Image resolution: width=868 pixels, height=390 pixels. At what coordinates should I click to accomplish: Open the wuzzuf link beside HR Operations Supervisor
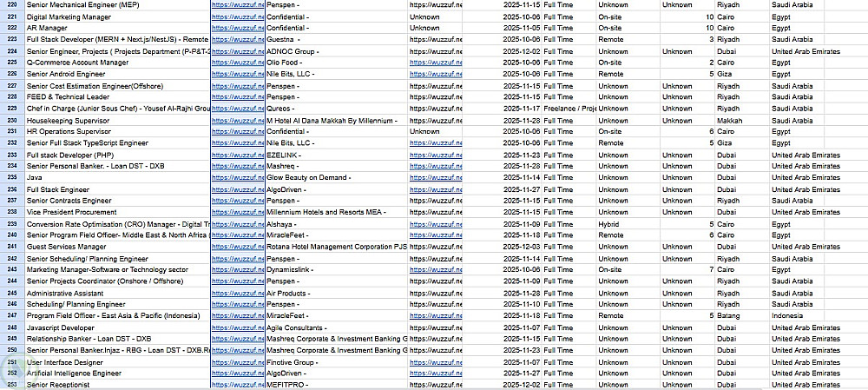[x=238, y=131]
